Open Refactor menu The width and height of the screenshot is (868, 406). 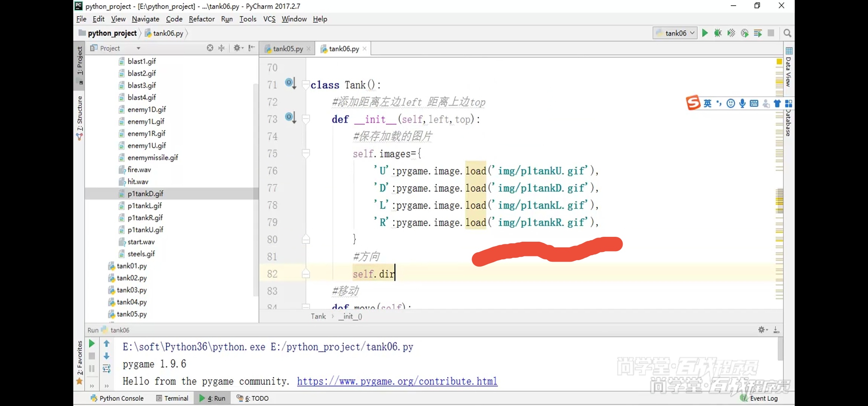point(202,19)
